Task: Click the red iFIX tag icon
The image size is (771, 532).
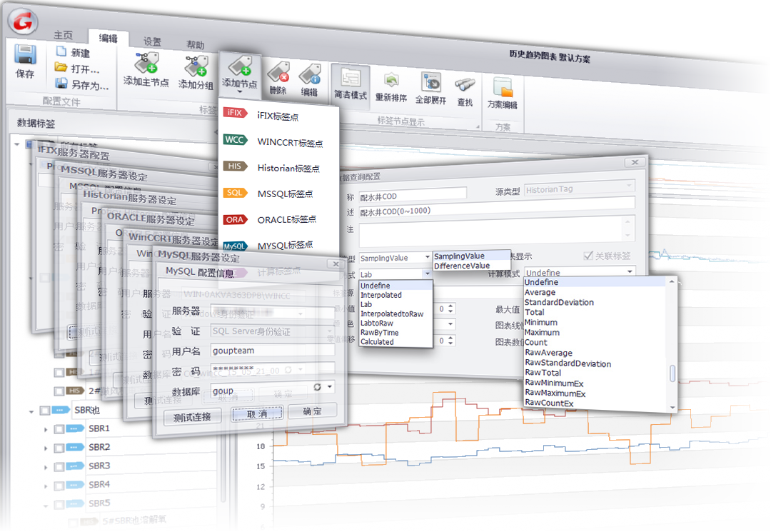Action: (x=235, y=113)
